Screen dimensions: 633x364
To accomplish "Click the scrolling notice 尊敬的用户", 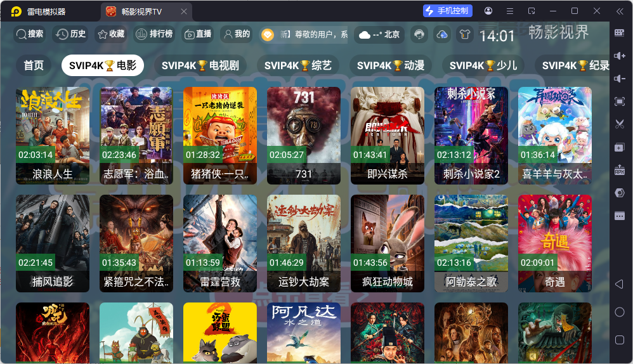I will [314, 35].
